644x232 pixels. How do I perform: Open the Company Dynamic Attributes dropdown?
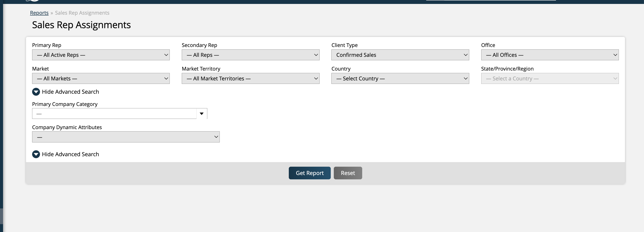[x=126, y=137]
